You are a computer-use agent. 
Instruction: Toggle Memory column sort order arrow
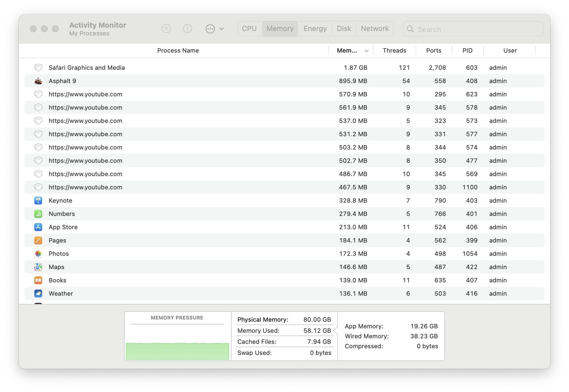(x=367, y=51)
